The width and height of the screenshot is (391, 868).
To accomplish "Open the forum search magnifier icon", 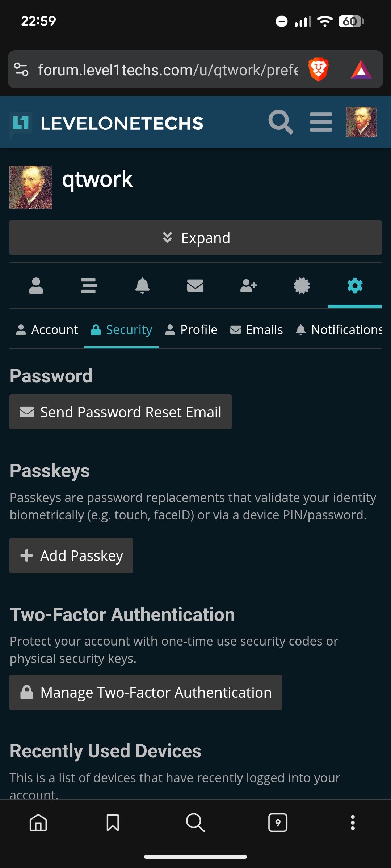I will coord(281,122).
